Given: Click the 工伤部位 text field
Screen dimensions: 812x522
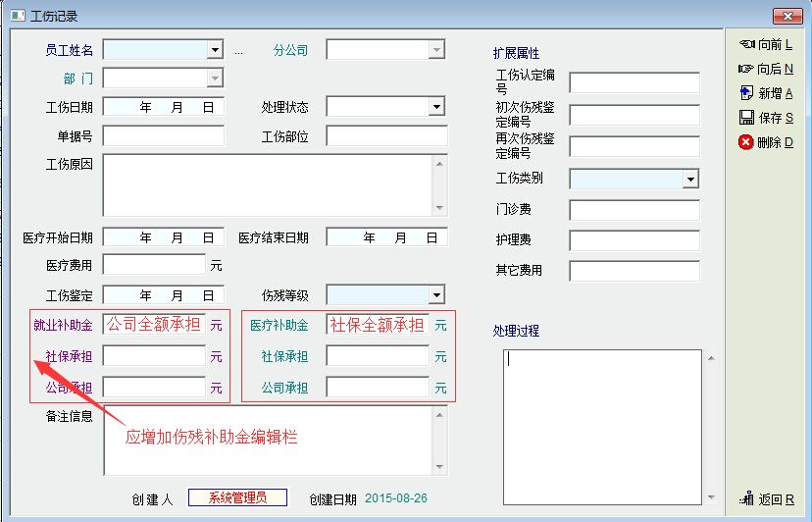Looking at the screenshot, I should 386,136.
